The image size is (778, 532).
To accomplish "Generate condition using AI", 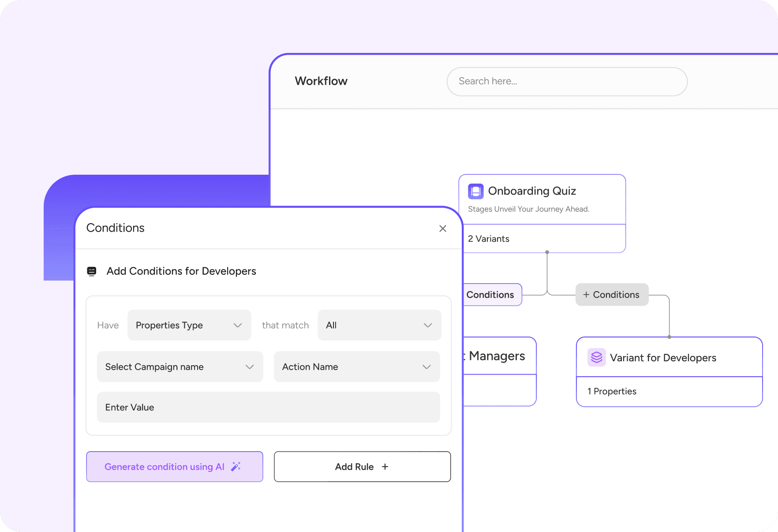I will pos(175,467).
